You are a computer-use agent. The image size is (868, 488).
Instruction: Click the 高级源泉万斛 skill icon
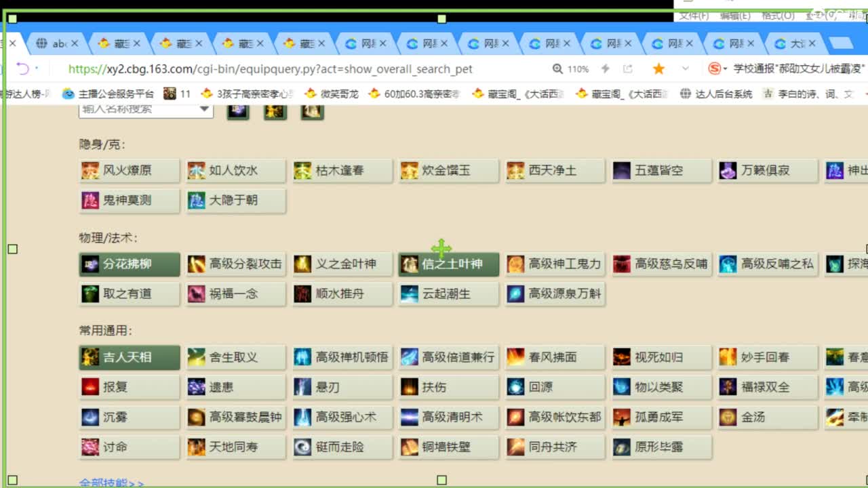click(x=515, y=294)
